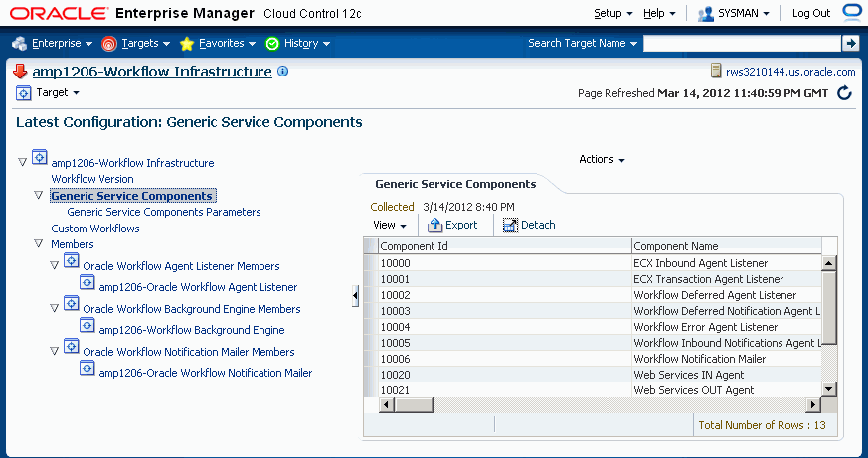Select amp1206-Workflow Background Engine
This screenshot has height=458, width=868.
point(192,330)
